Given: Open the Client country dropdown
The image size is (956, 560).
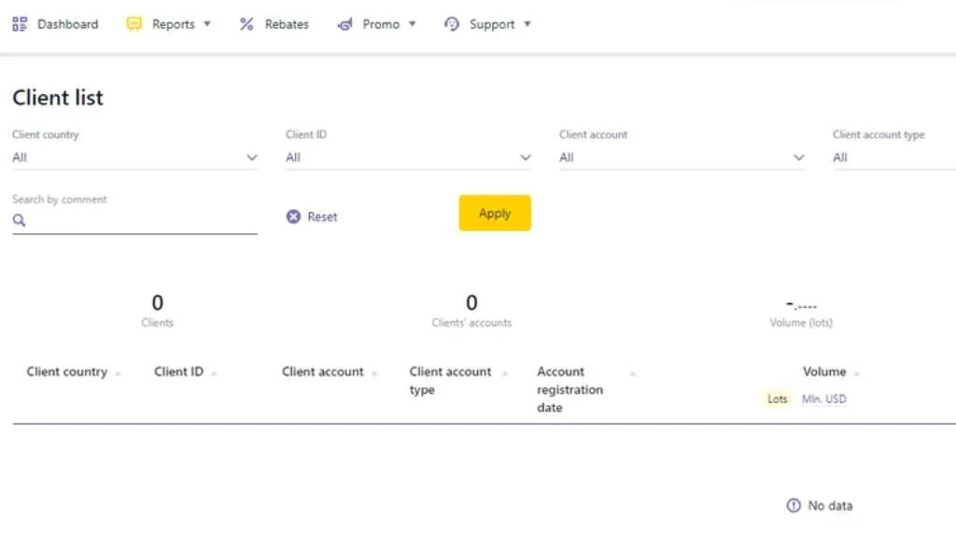Looking at the screenshot, I should pyautogui.click(x=251, y=157).
